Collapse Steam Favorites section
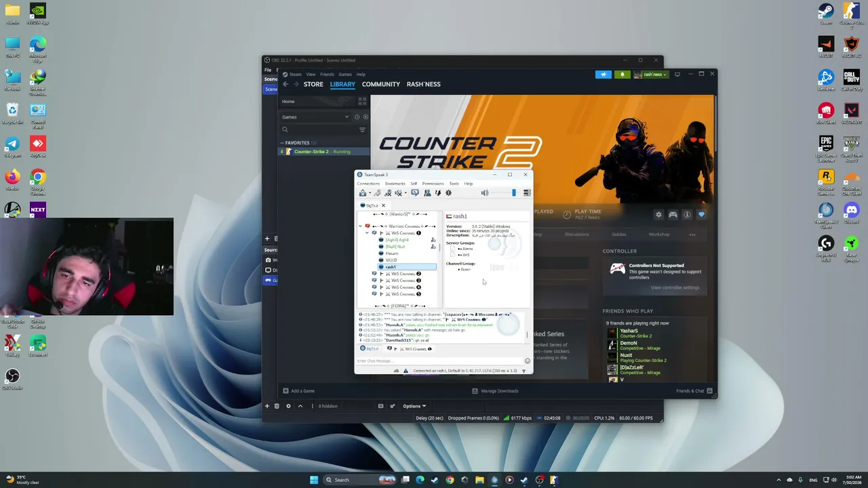 click(282, 143)
